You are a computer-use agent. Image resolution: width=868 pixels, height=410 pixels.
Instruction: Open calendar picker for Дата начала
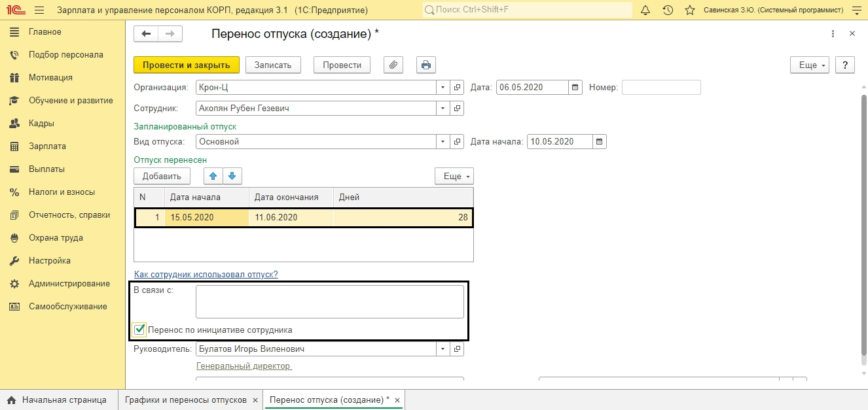click(x=600, y=141)
